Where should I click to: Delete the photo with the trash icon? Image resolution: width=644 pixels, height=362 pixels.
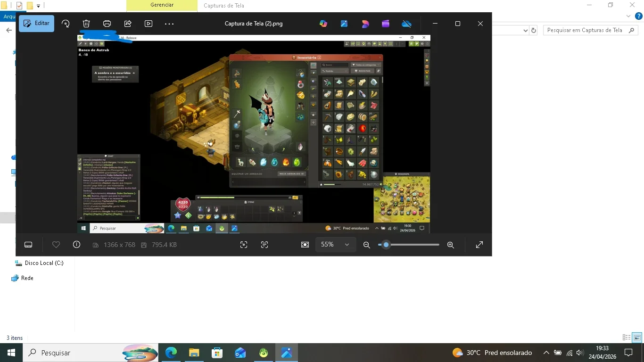click(86, 24)
